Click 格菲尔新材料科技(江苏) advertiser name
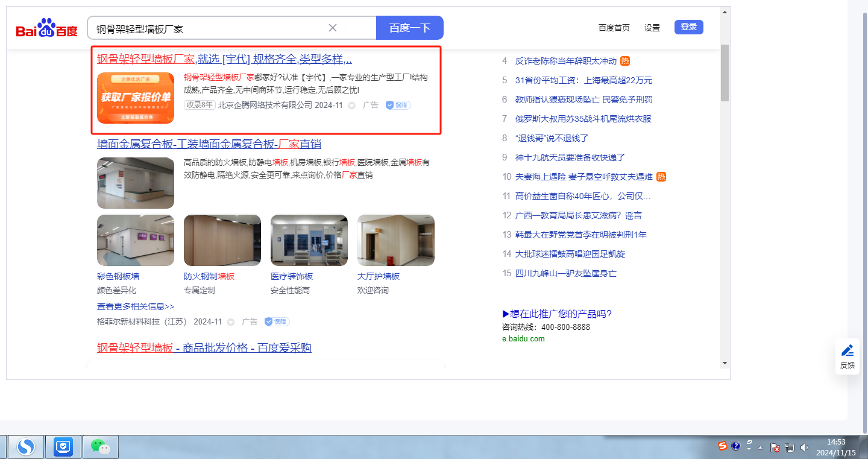The height and width of the screenshot is (459, 868). pyautogui.click(x=142, y=322)
